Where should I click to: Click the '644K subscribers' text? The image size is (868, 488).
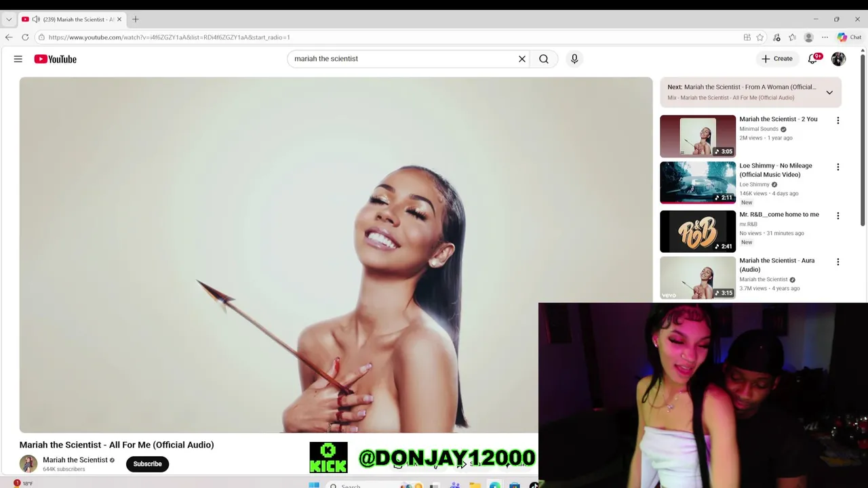pos(64,469)
